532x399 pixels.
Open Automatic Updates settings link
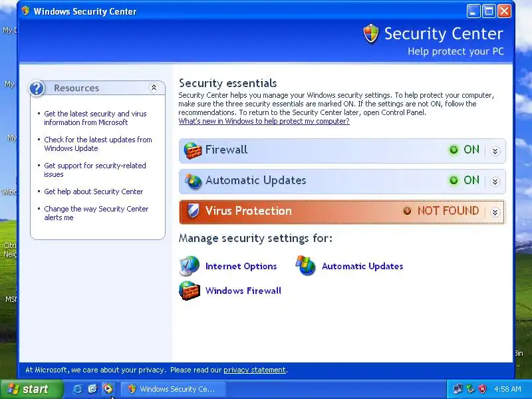(x=362, y=267)
